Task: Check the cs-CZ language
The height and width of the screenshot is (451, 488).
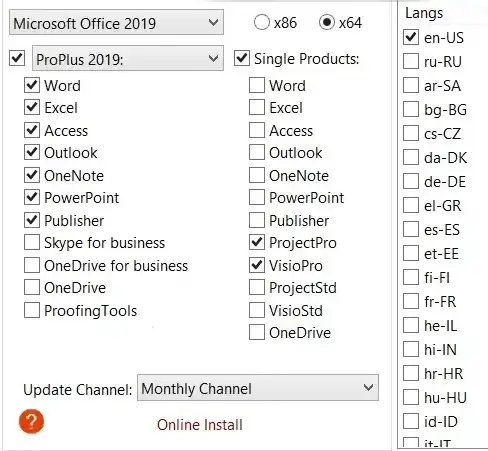Action: coord(411,133)
